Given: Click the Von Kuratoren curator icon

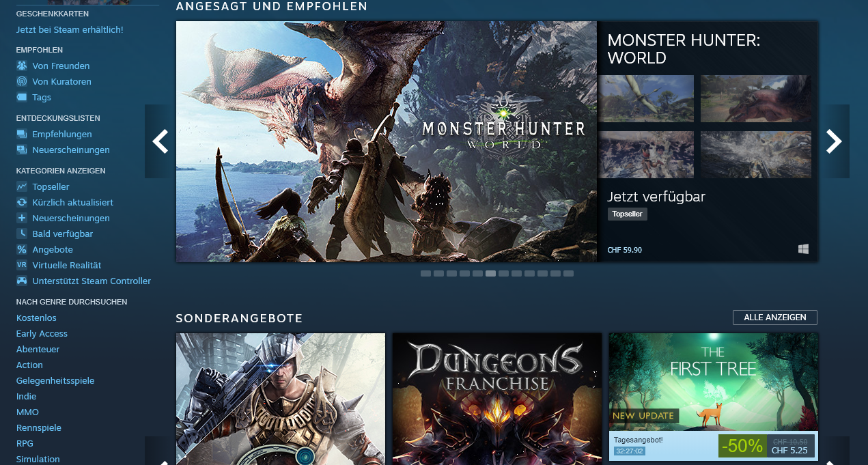Looking at the screenshot, I should [x=22, y=82].
